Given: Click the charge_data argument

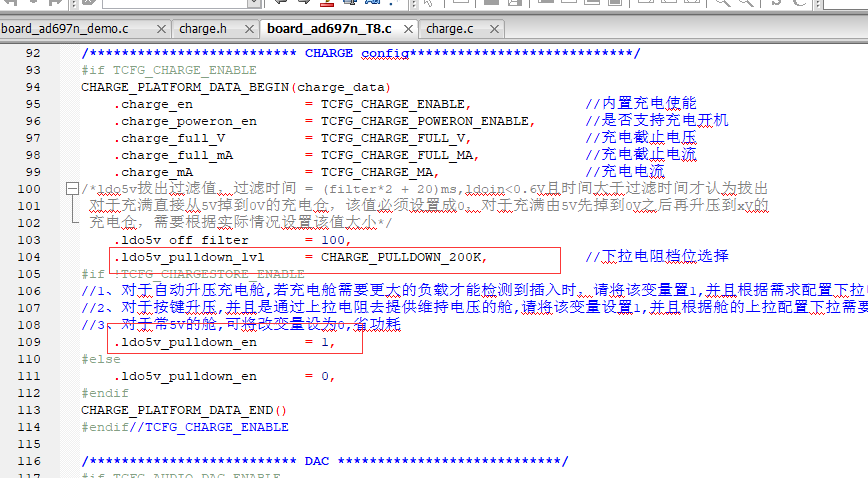Looking at the screenshot, I should tap(341, 88).
